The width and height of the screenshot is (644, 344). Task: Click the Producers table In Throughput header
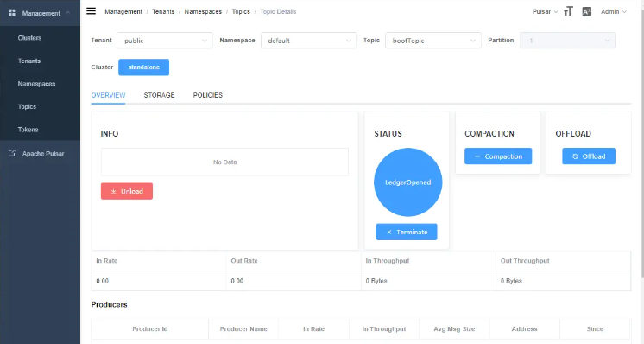point(384,328)
